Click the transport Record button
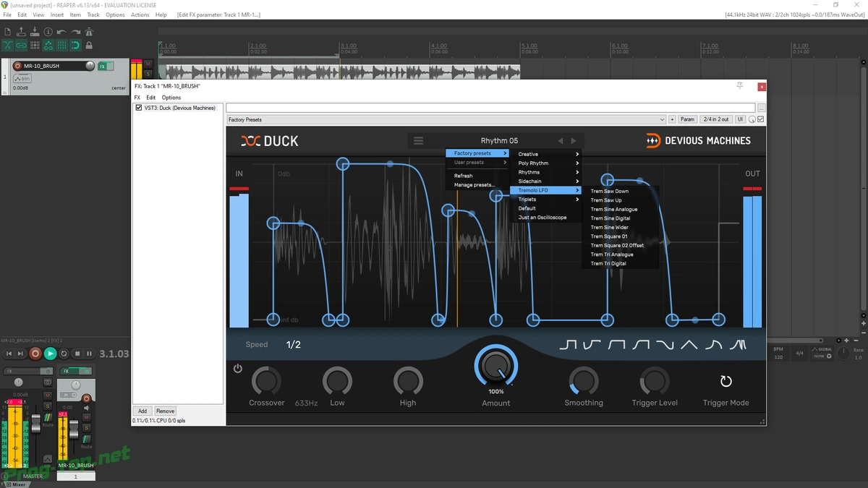This screenshot has height=488, width=868. [35, 354]
